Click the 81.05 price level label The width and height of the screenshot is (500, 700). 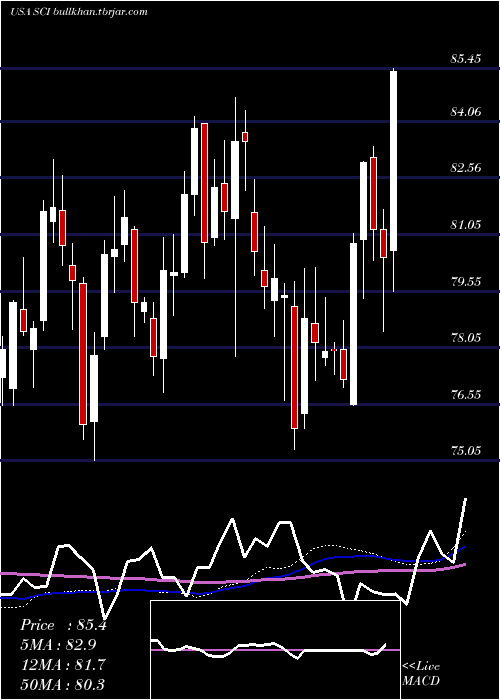coord(466,225)
